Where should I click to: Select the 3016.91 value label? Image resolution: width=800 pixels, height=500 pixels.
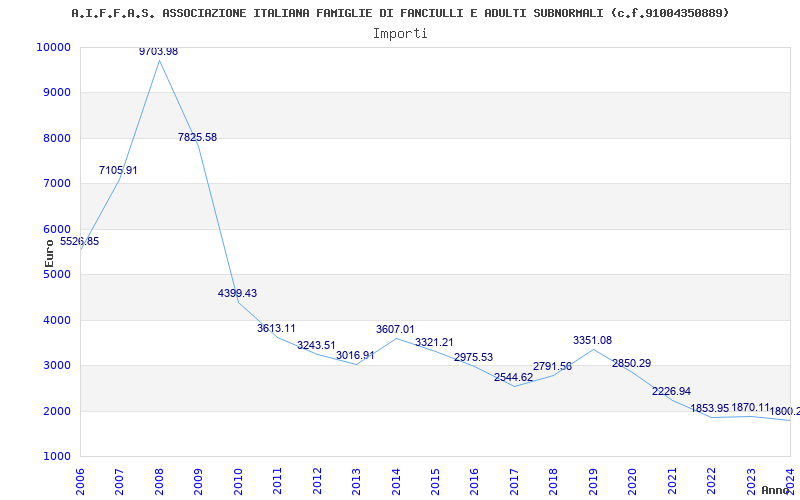(x=355, y=356)
